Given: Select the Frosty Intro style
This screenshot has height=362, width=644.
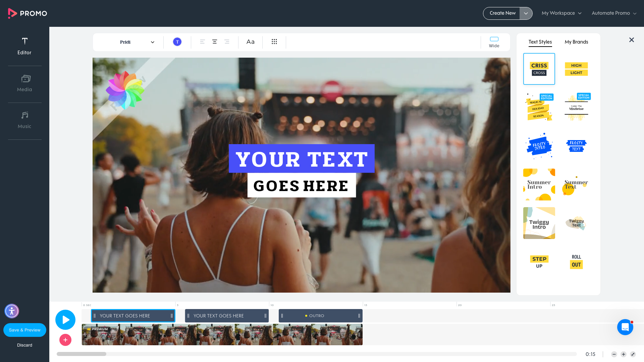Looking at the screenshot, I should click(539, 146).
